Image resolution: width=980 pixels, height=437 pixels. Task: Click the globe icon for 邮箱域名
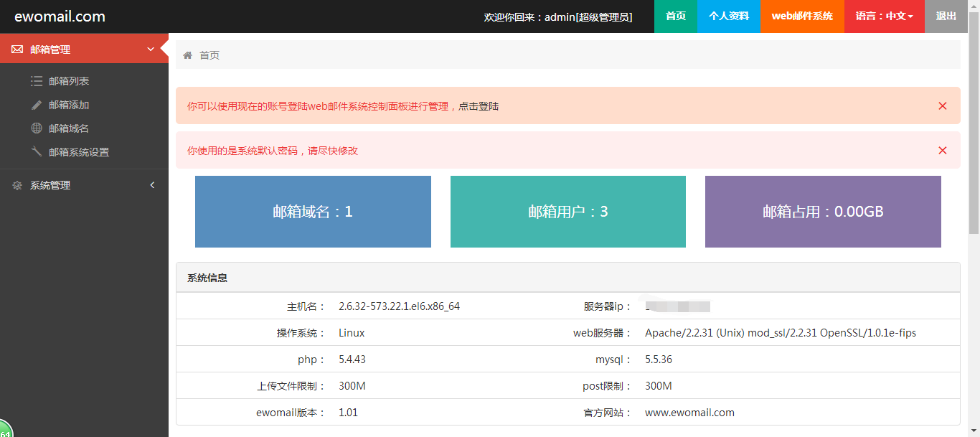tap(37, 128)
